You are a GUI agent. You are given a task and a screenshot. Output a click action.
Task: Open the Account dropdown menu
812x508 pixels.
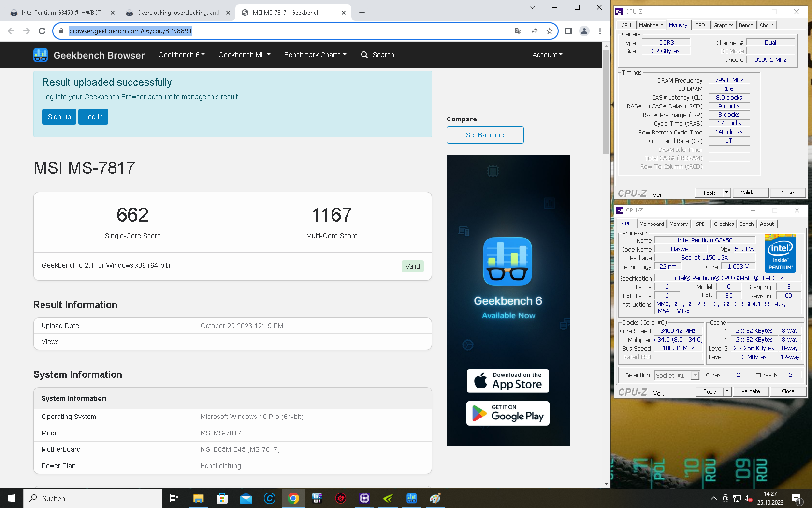coord(547,55)
